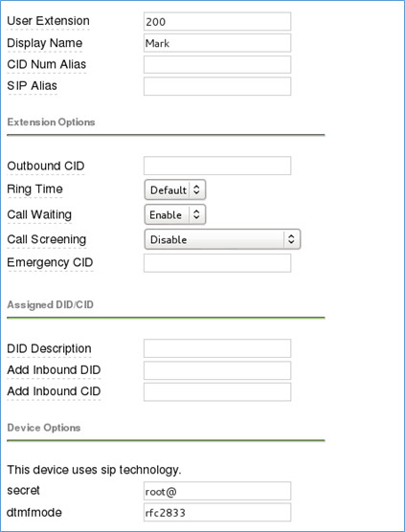Focus the Add Inbound CID field
Screen dimensions: 405x532
217,392
